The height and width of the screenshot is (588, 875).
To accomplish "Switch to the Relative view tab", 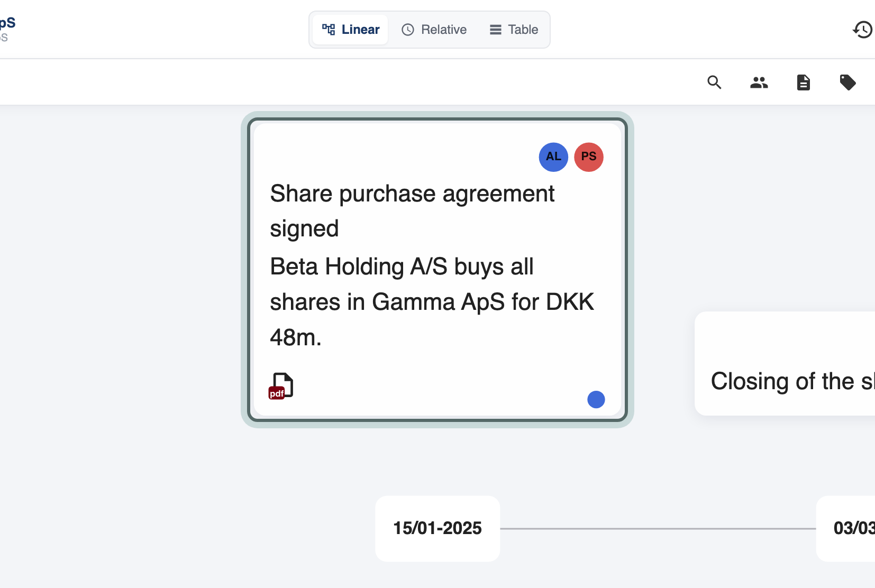I will click(434, 30).
